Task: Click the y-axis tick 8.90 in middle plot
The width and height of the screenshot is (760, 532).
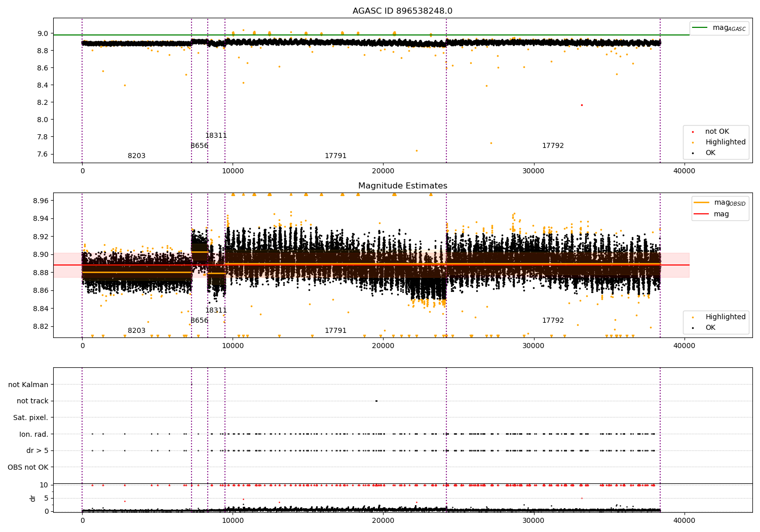Action: click(x=41, y=254)
